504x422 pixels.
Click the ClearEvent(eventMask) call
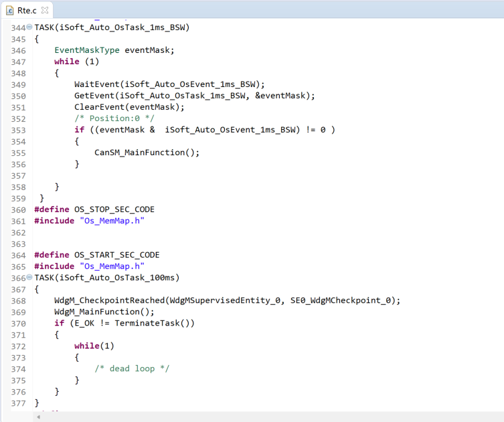point(129,107)
